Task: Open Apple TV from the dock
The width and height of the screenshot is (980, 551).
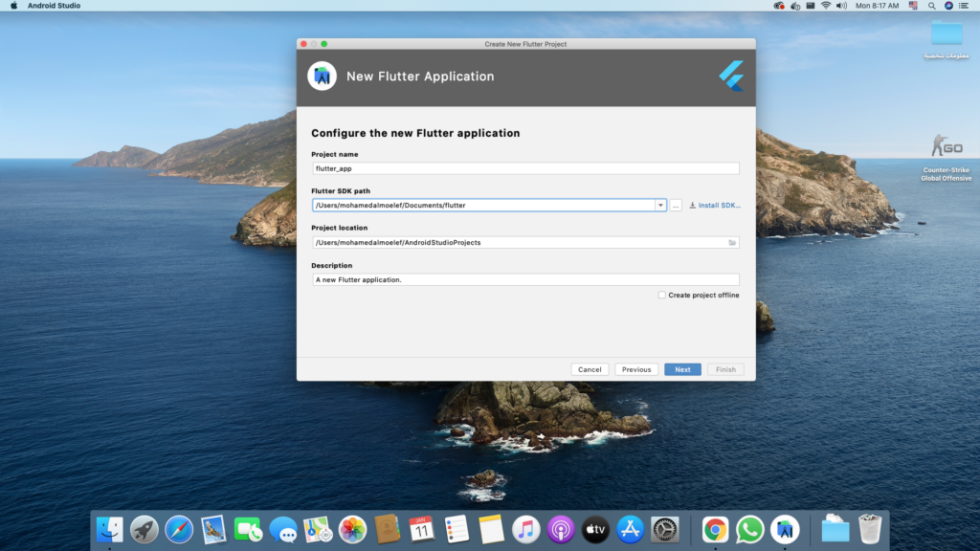Action: pos(595,530)
